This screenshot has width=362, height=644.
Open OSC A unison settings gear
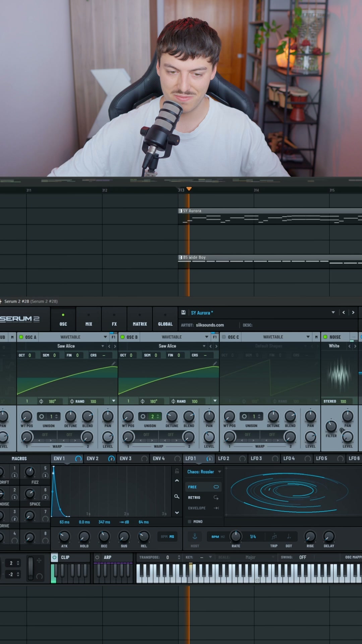(42, 416)
